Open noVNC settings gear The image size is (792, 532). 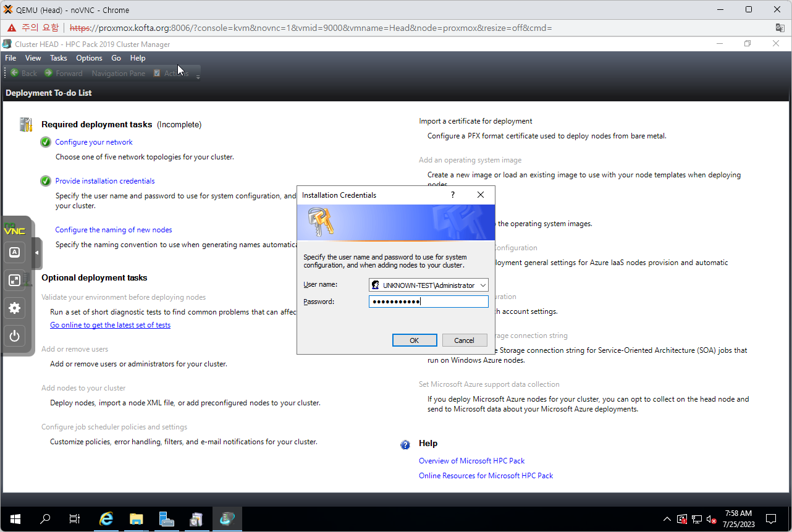click(15, 308)
